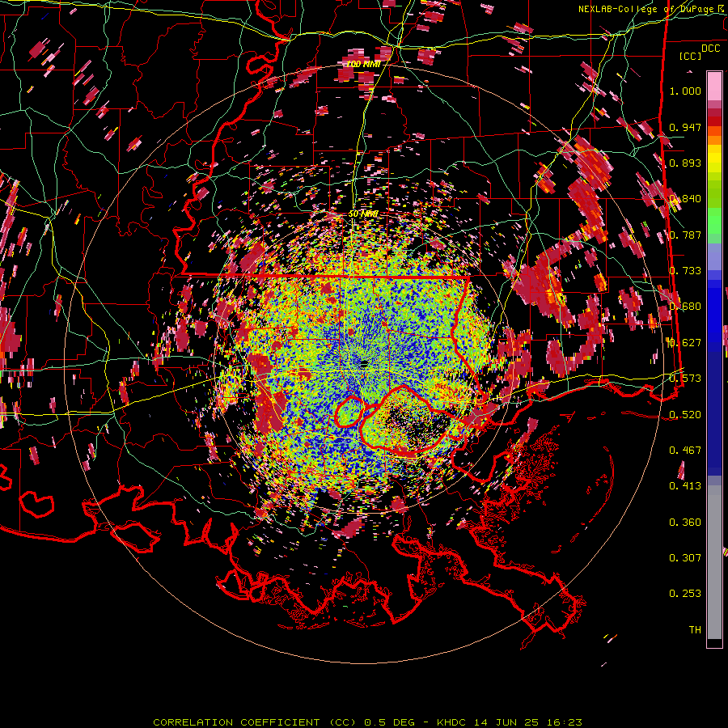Click the 0.787 legend value

pos(685,235)
